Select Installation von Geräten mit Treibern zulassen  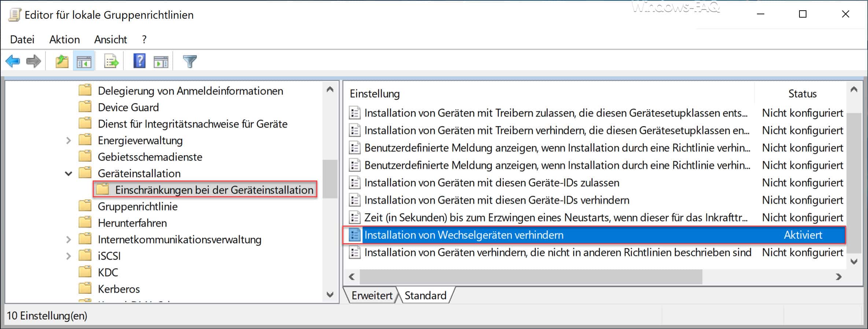pyautogui.click(x=556, y=113)
